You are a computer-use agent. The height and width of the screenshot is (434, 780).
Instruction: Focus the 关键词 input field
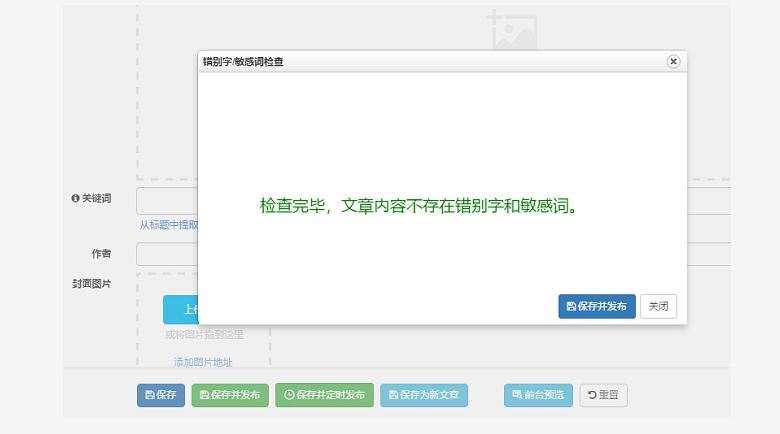click(x=166, y=200)
